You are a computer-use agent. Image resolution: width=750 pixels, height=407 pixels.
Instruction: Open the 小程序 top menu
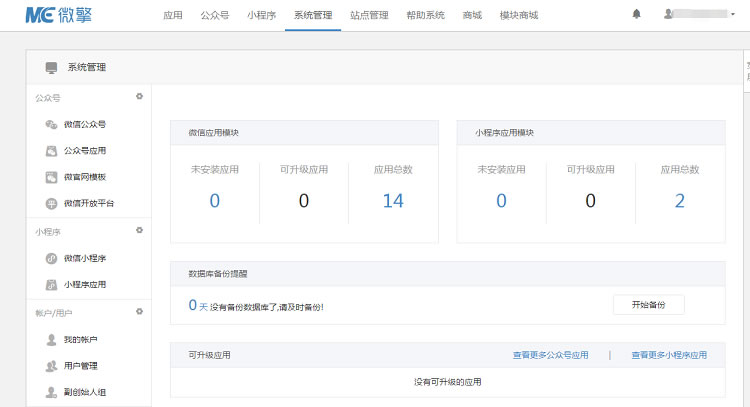262,15
